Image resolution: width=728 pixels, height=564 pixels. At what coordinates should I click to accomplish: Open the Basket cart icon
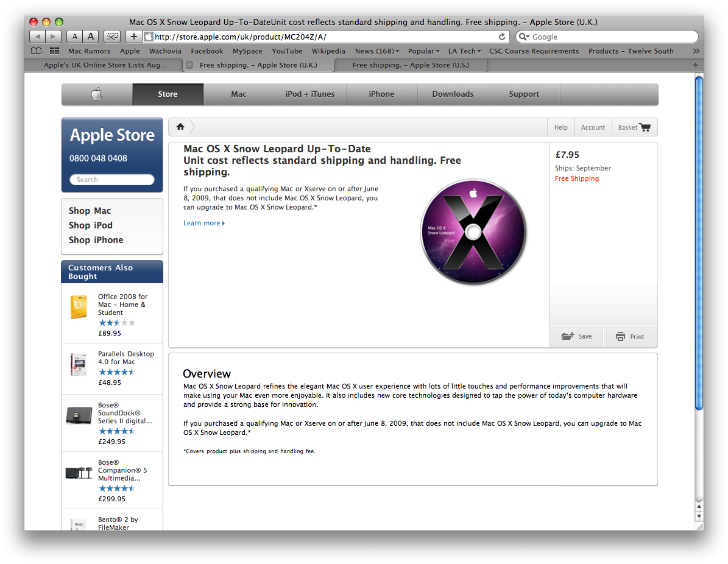click(x=645, y=127)
